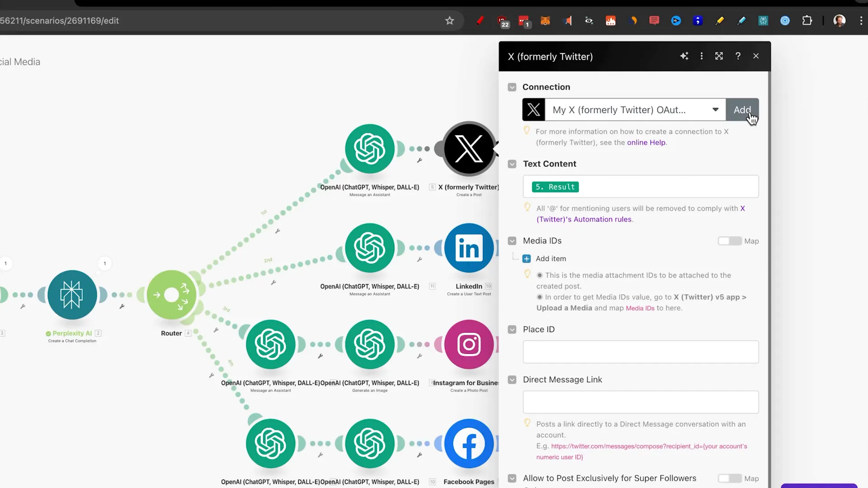The image size is (868, 488).
Task: Select the LinkedIn module node
Action: pyautogui.click(x=469, y=248)
